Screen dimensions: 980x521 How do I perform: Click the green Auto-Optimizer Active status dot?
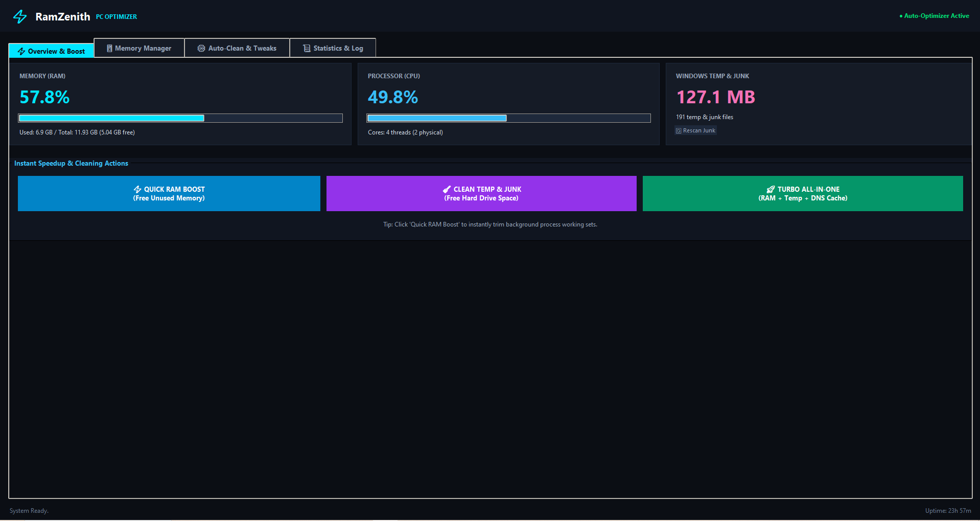tap(901, 16)
